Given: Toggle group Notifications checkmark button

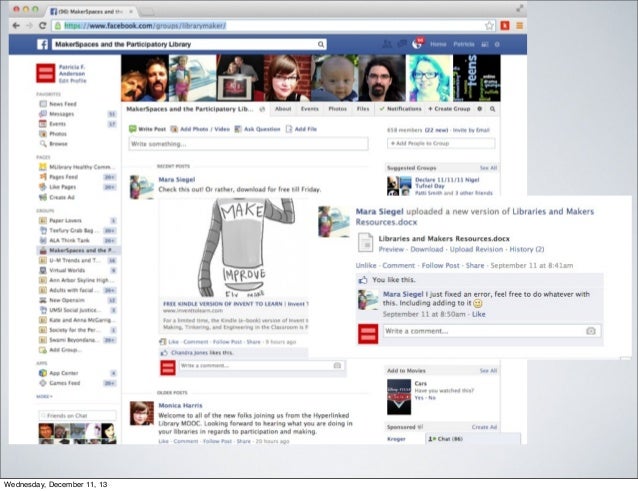Looking at the screenshot, I should [x=400, y=109].
